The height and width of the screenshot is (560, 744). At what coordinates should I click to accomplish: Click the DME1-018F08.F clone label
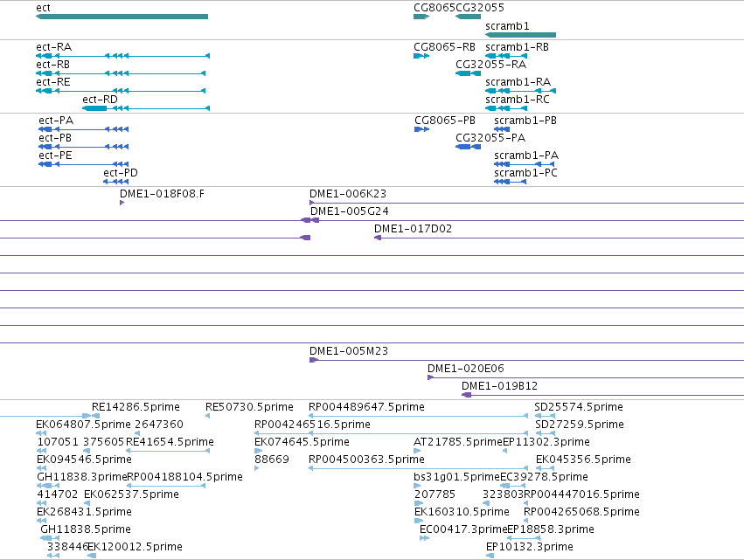click(163, 194)
